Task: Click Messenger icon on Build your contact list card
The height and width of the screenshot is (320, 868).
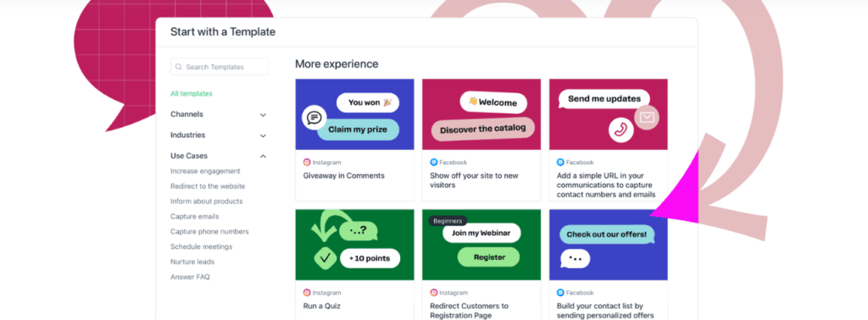Action: pos(560,292)
